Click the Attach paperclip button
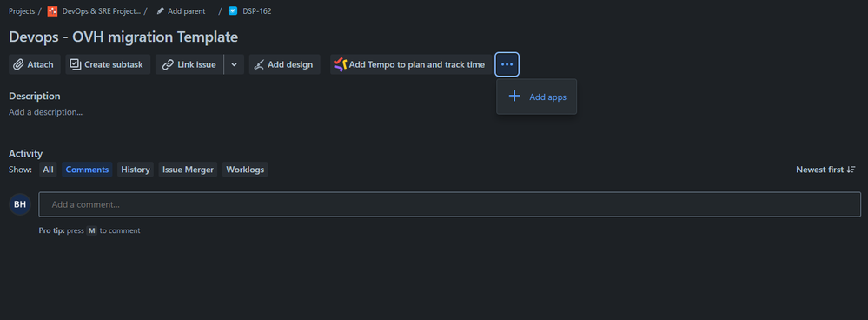The width and height of the screenshot is (868, 320). 35,64
